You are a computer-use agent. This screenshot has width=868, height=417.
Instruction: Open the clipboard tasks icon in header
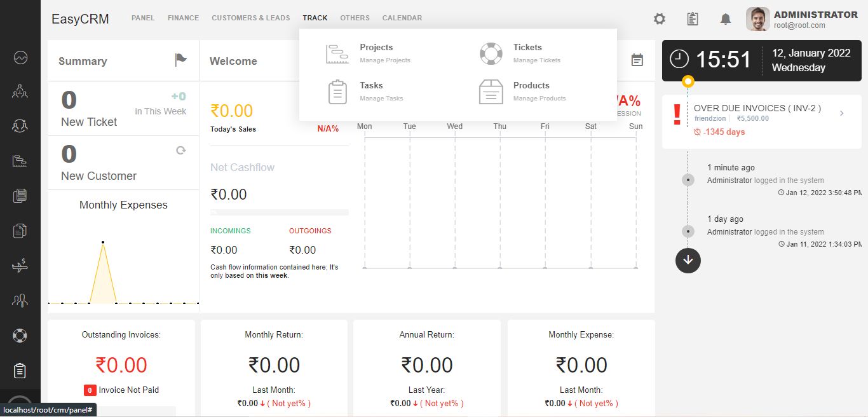[x=693, y=19]
